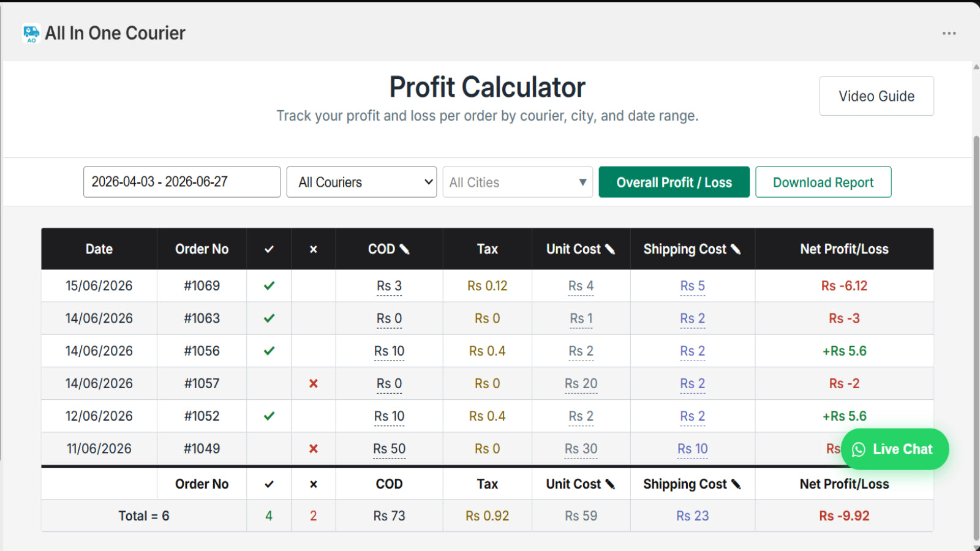Viewport: 980px width, 551px height.
Task: Click the checkmark column header
Action: pos(269,249)
